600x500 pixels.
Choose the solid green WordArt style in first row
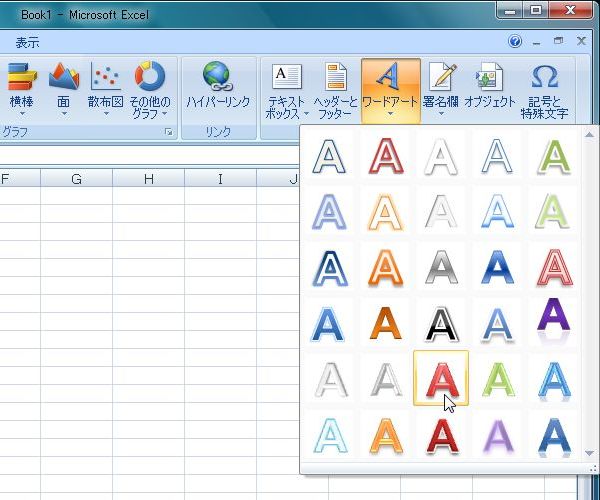(x=554, y=156)
